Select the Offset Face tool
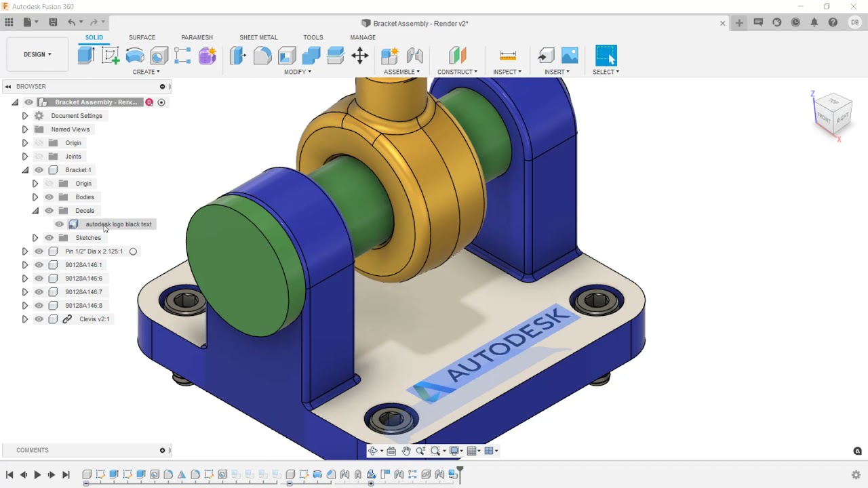868x488 pixels. pos(336,56)
